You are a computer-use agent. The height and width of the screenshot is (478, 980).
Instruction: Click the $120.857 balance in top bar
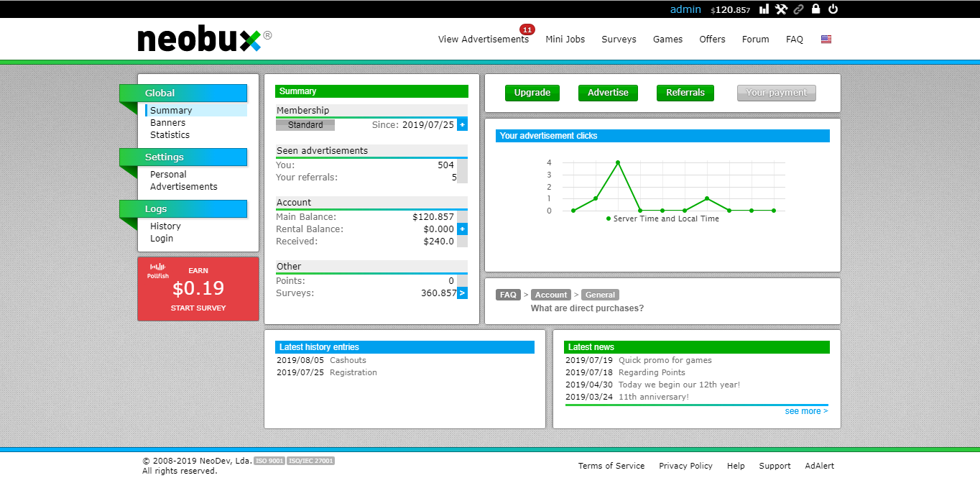[731, 10]
